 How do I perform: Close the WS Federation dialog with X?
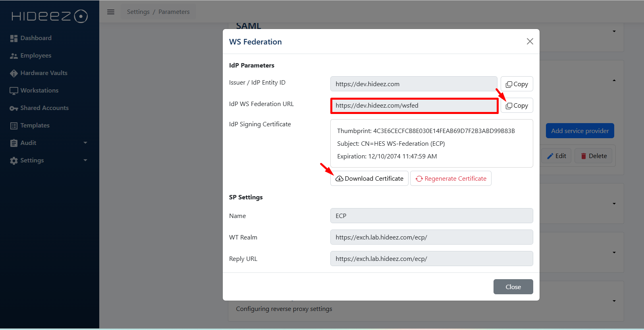point(530,42)
